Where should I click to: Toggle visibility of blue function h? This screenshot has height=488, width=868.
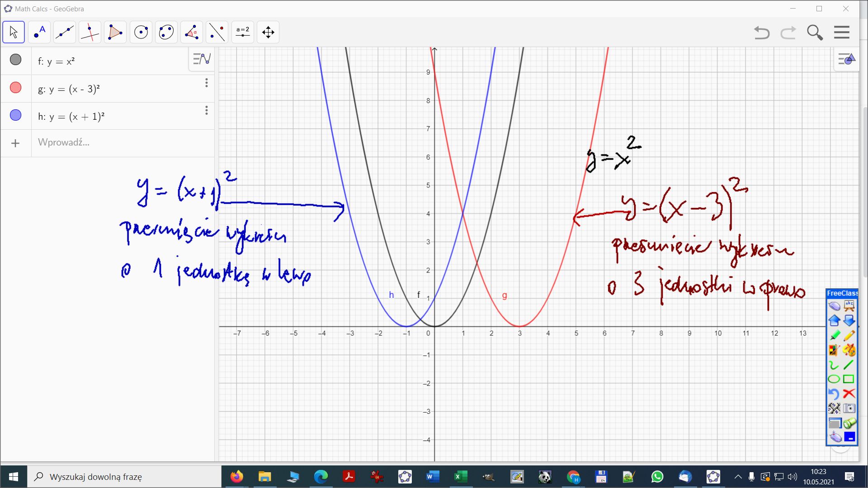pyautogui.click(x=15, y=115)
